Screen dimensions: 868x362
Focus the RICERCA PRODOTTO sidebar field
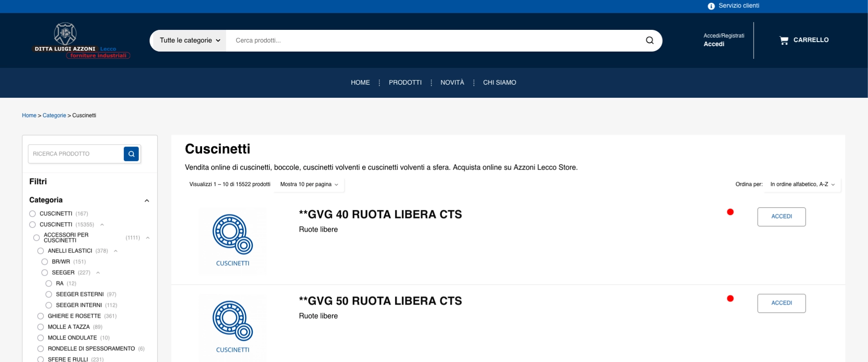(x=76, y=154)
